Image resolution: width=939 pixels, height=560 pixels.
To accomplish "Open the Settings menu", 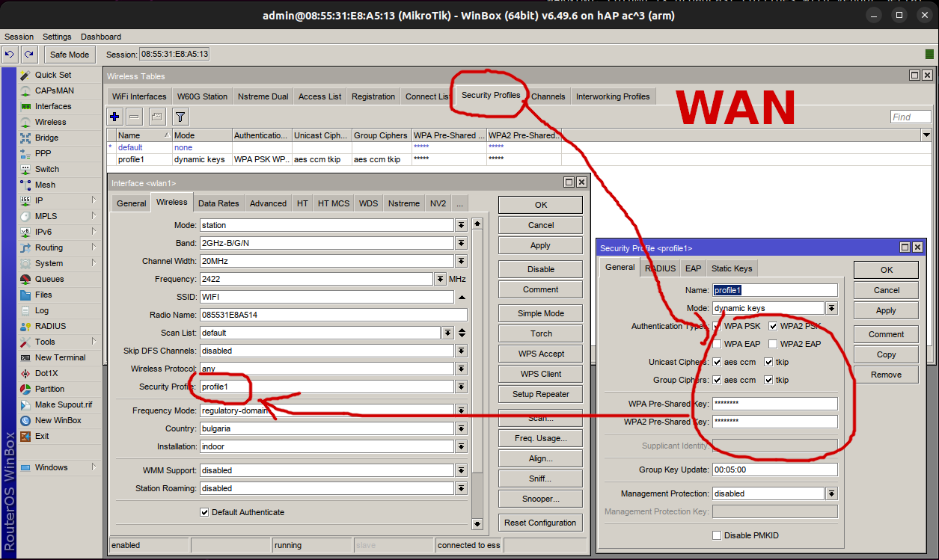I will coord(57,37).
